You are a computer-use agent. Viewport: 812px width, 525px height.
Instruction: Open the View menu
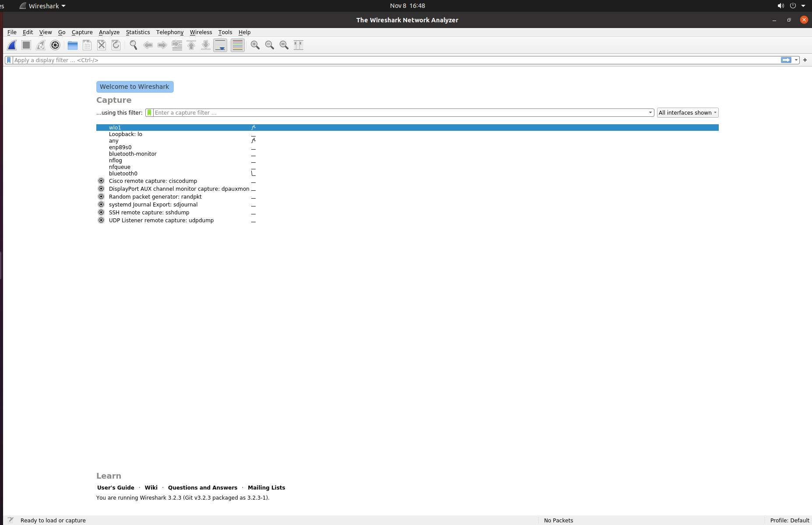point(46,32)
